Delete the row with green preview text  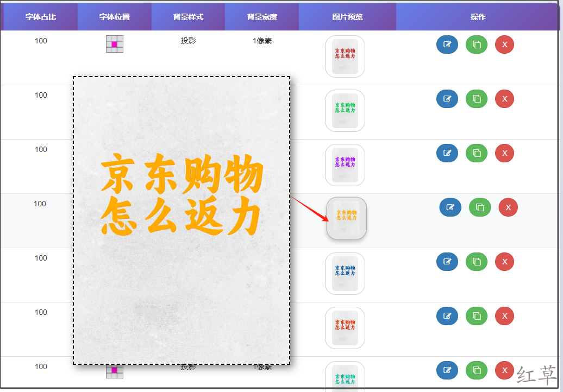504,99
